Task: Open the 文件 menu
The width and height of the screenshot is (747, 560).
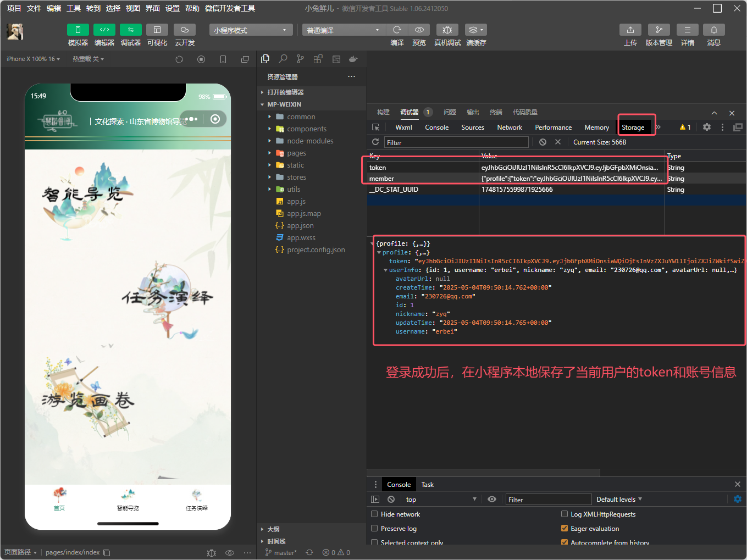Action: 34,8
